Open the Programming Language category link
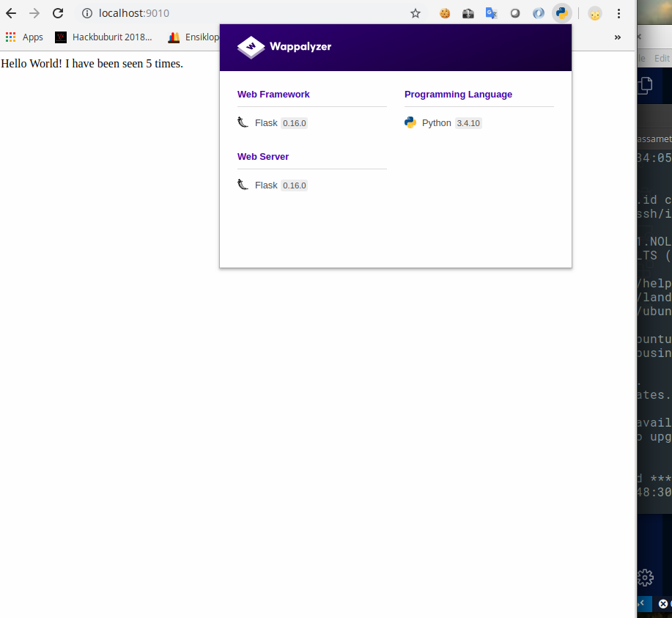This screenshot has width=672, height=618. click(x=458, y=95)
